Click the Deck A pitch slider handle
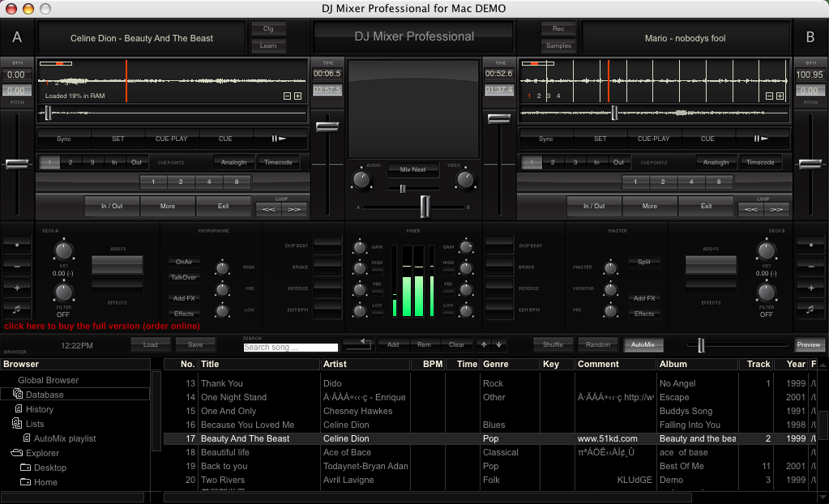Screen dimensions: 829x504 [x=17, y=164]
